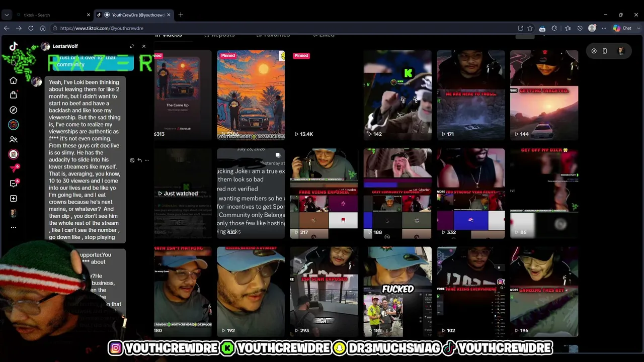Viewport: 644px width, 362px height.
Task: Open 'The Come Up' pinned video
Action: pos(183,95)
